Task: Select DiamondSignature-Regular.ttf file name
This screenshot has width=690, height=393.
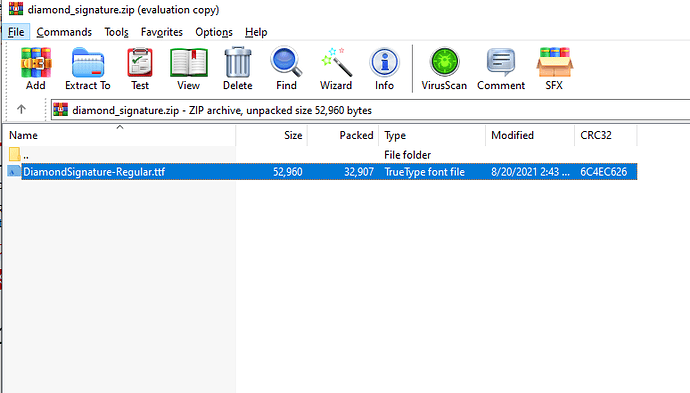Action: [94, 172]
